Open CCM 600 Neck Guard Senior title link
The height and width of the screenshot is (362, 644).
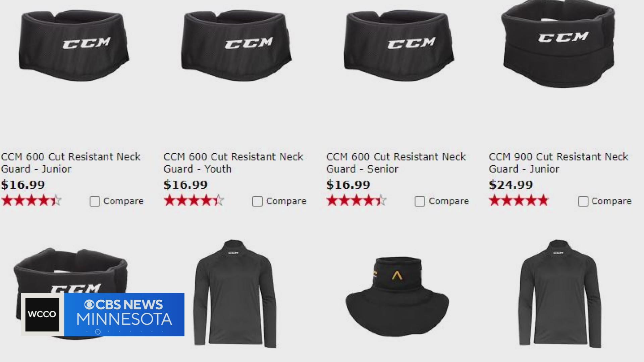[x=396, y=163]
